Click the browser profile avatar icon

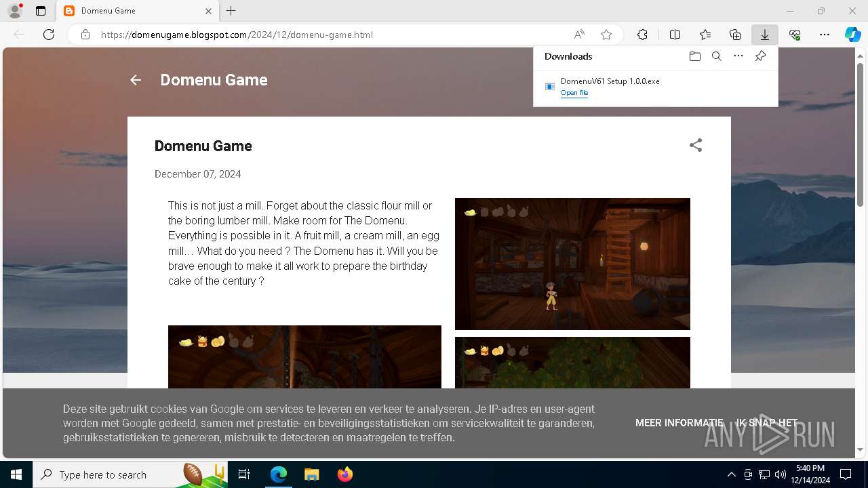[x=14, y=11]
